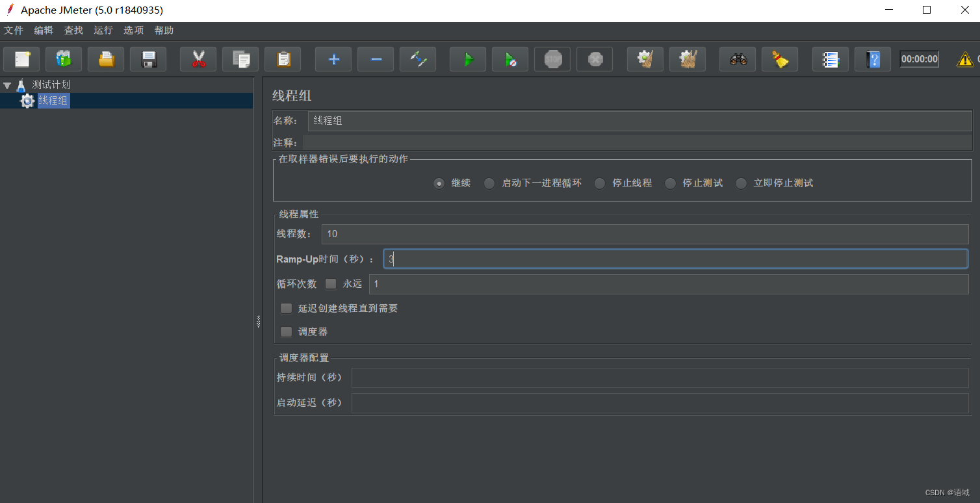Image resolution: width=980 pixels, height=503 pixels.
Task: Open the 选项 menu
Action: (134, 31)
